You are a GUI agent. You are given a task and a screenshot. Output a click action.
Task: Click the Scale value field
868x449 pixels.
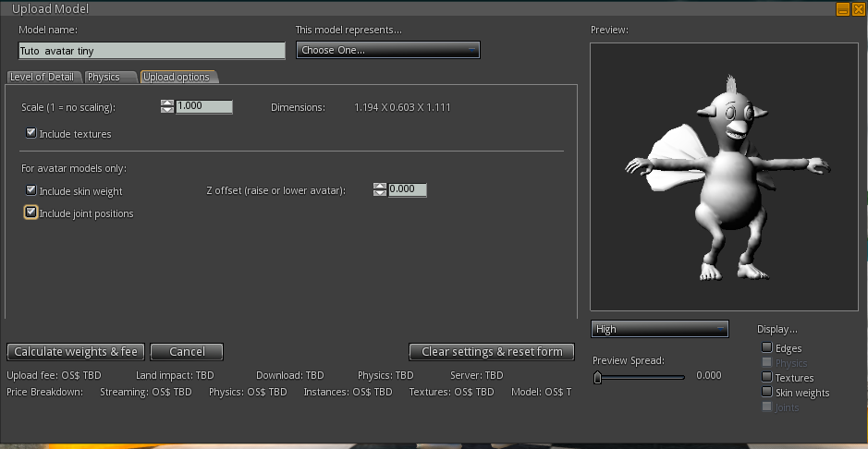coord(203,106)
